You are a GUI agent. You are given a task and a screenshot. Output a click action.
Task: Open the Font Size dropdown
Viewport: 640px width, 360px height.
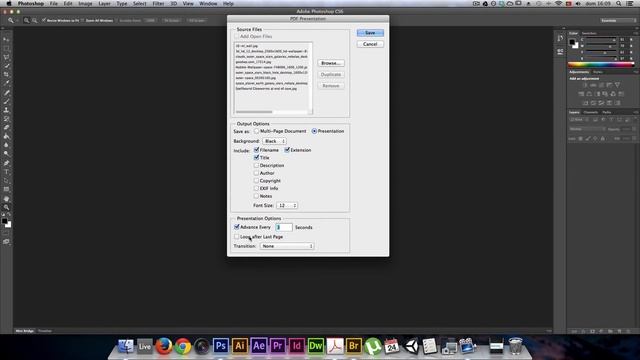click(287, 205)
